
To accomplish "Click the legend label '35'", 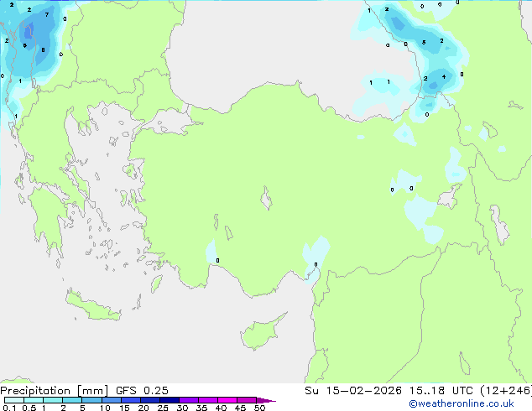I will click(201, 408).
